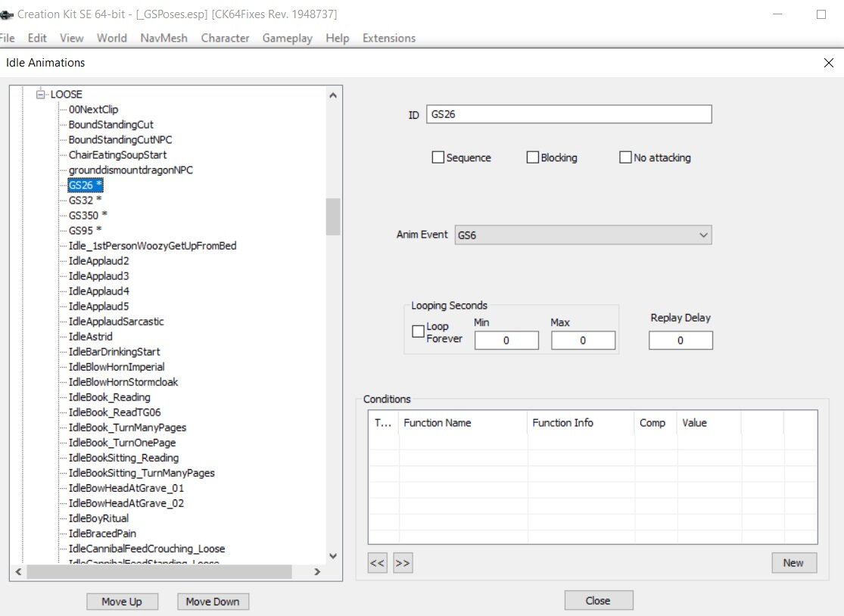Click the horizontal scroll left arrow
844x616 pixels.
(x=18, y=572)
